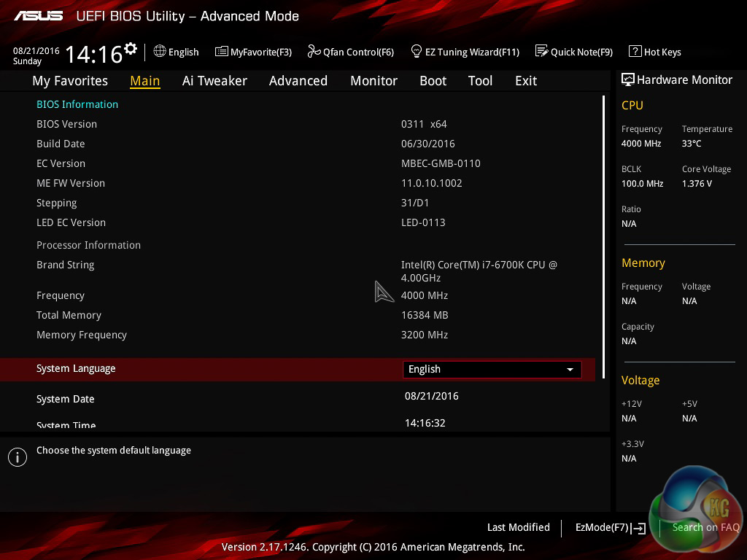747x560 pixels.
Task: Click the Voltage section heading in monitor
Action: click(x=640, y=380)
